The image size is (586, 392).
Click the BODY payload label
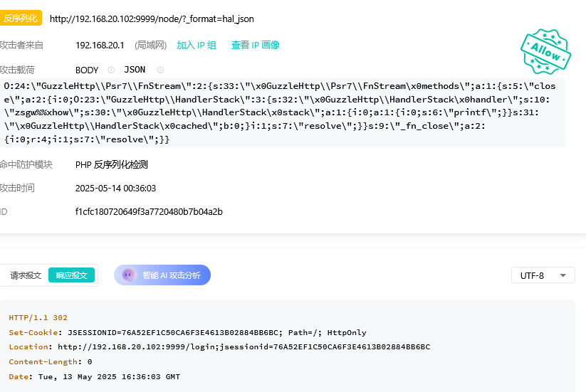pyautogui.click(x=87, y=70)
